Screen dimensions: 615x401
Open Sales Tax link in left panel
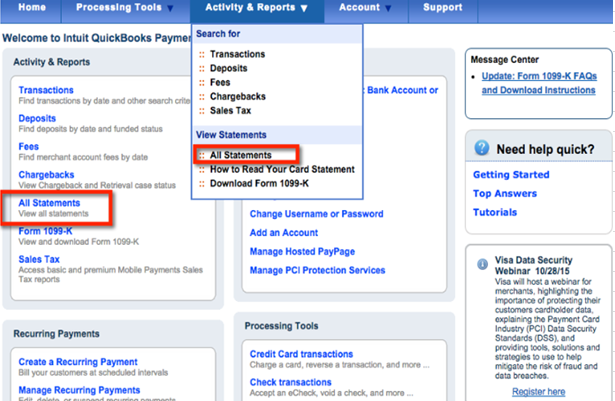pyautogui.click(x=39, y=260)
